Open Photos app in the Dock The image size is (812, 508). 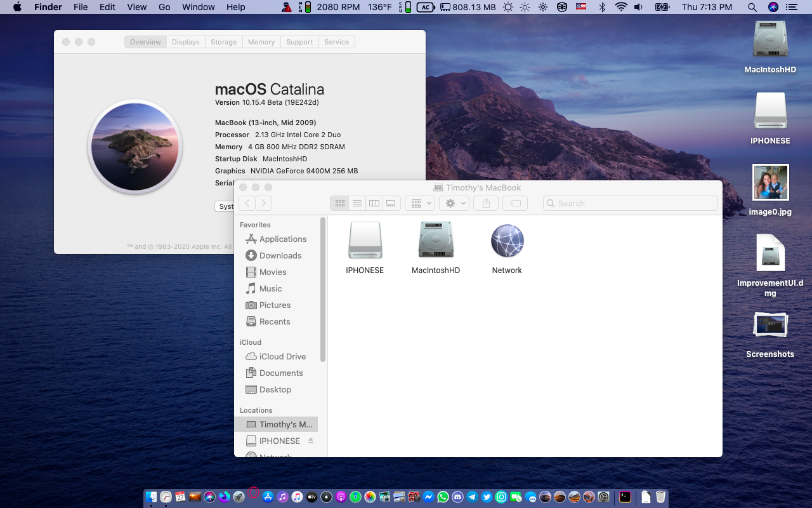tap(370, 497)
